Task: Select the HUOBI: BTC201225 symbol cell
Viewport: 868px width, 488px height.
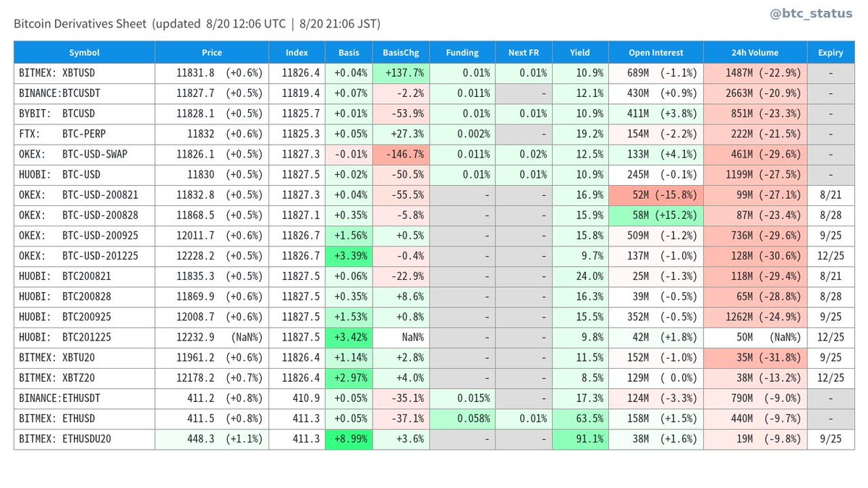Action: (x=85, y=337)
